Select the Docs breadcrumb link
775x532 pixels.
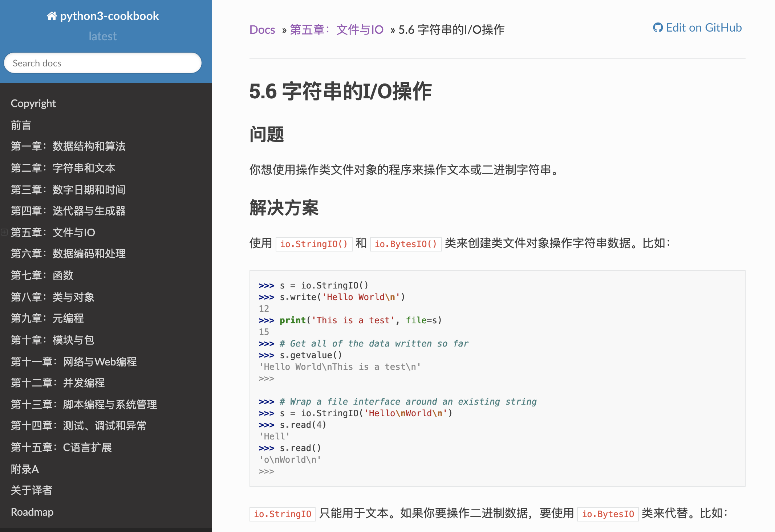(x=262, y=29)
